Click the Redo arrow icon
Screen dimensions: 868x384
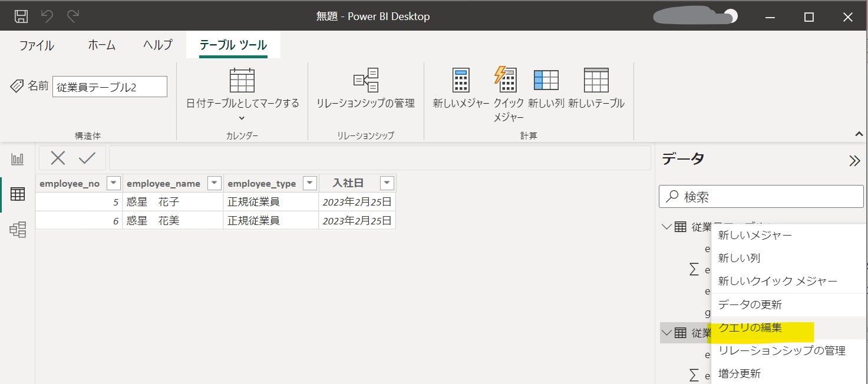coord(73,16)
